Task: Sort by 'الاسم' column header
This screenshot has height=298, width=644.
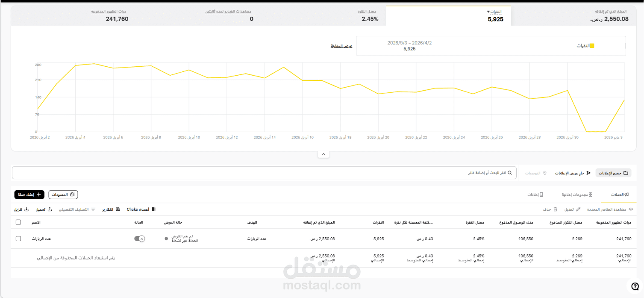Action: click(36, 222)
